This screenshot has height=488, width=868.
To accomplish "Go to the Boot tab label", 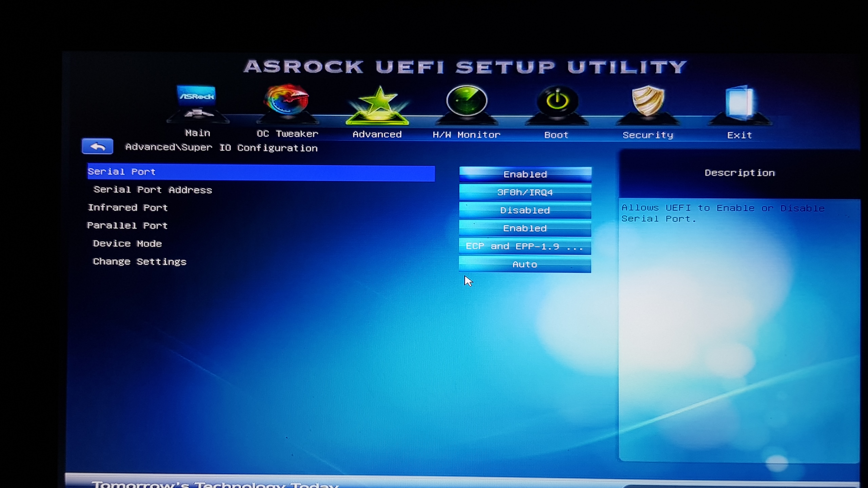I will point(556,135).
